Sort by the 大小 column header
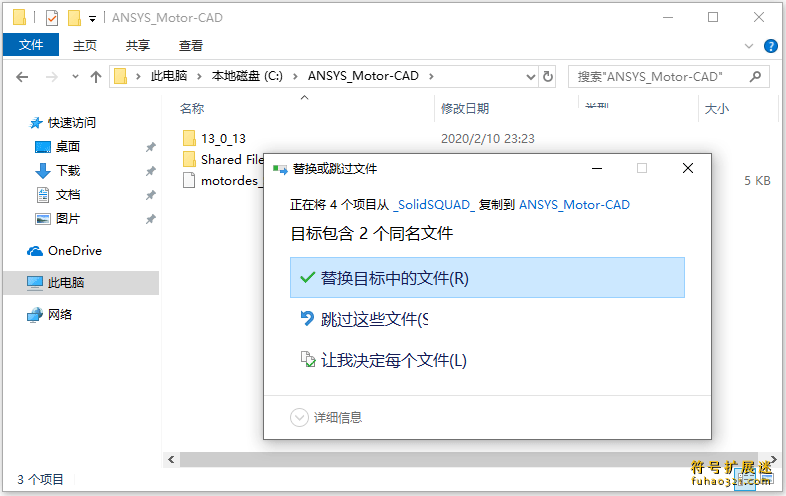 [x=717, y=108]
